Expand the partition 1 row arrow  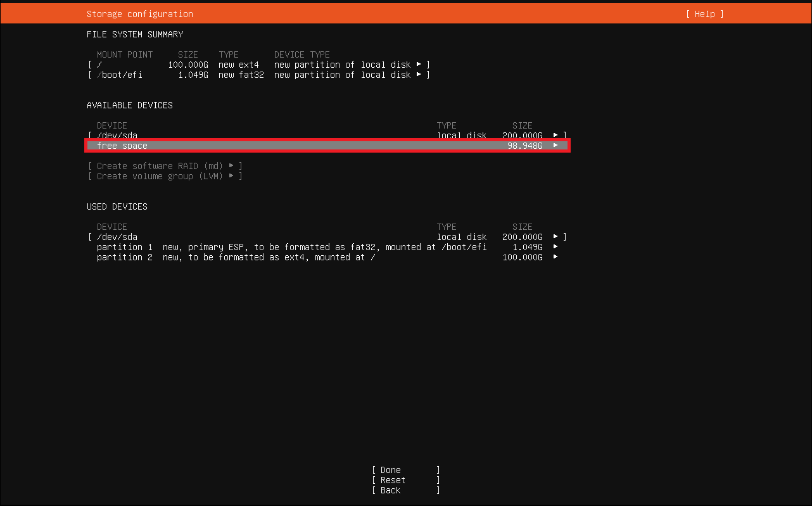[555, 247]
